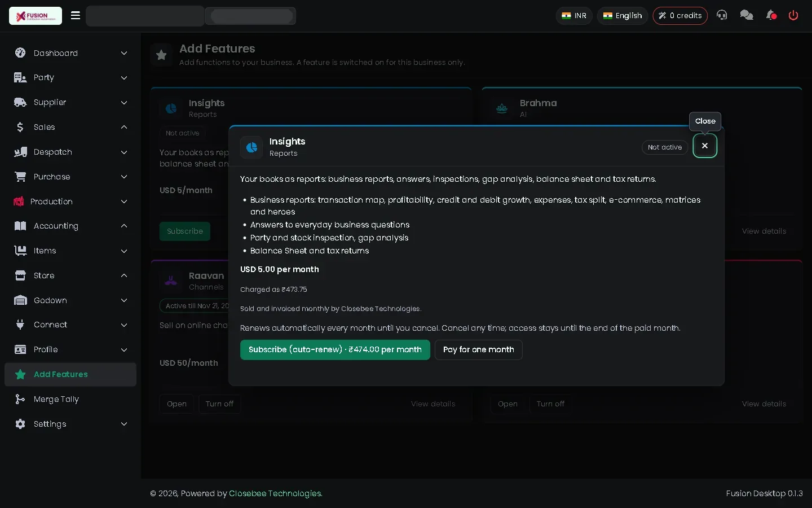
Task: Click the Merge Tally branch icon
Action: pos(20,399)
